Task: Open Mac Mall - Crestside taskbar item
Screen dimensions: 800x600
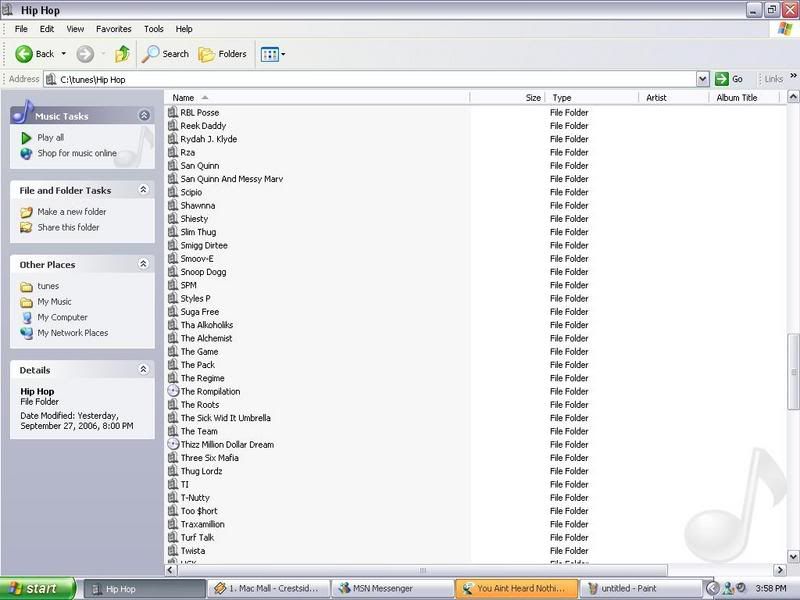Action: click(x=267, y=588)
